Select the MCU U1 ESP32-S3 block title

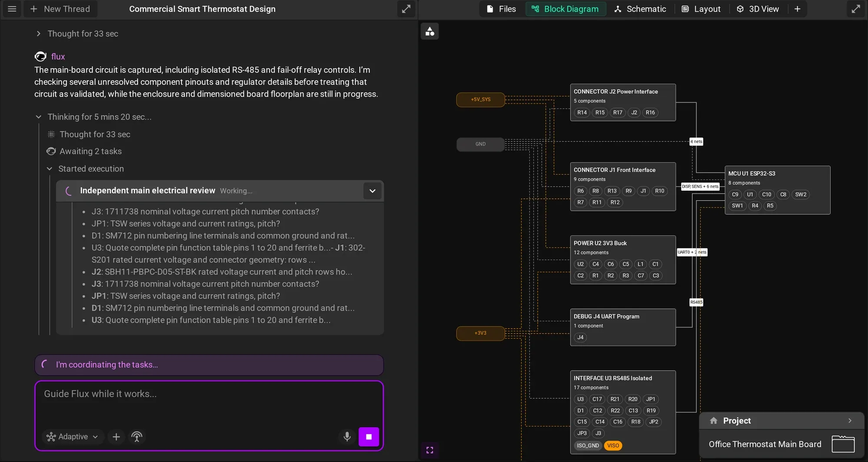pyautogui.click(x=752, y=173)
